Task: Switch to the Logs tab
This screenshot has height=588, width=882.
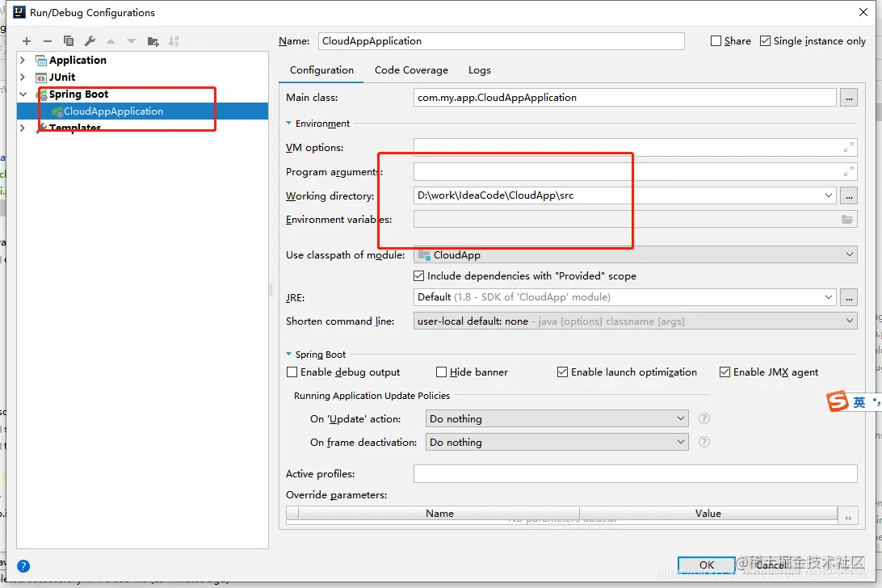Action: (479, 70)
